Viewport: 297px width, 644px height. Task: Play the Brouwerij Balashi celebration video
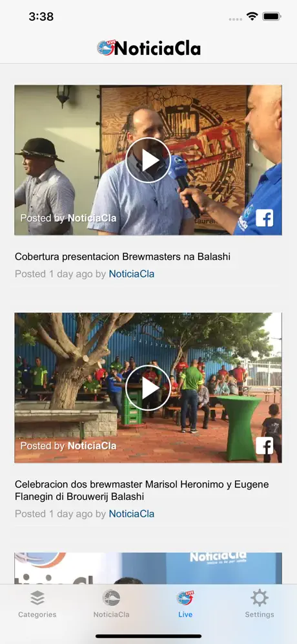click(x=148, y=388)
